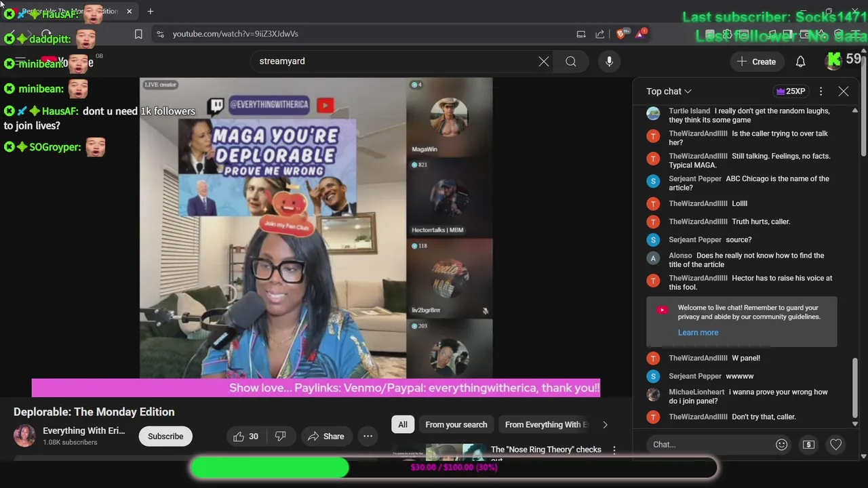Open site information icon beside the URL

pos(160,34)
